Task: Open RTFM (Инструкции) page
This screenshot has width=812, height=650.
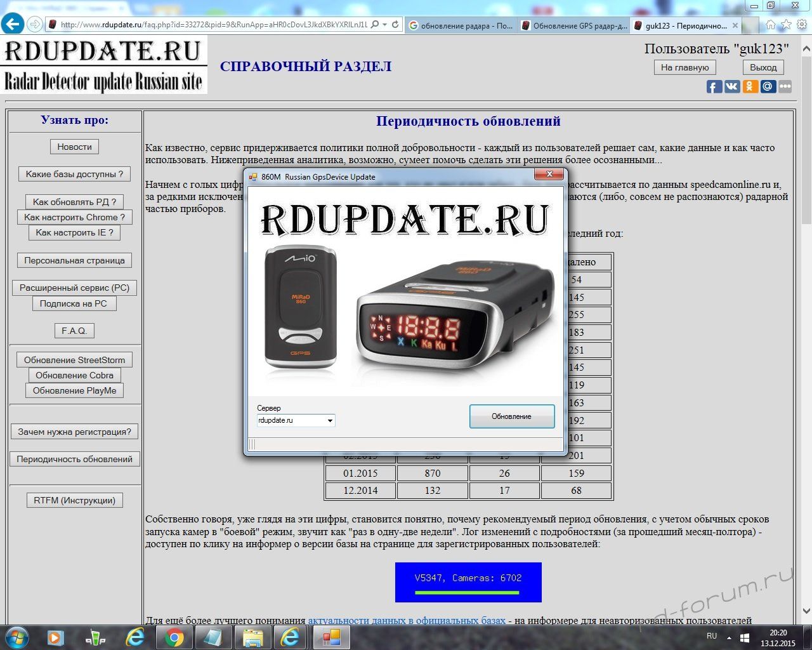Action: click(x=74, y=500)
